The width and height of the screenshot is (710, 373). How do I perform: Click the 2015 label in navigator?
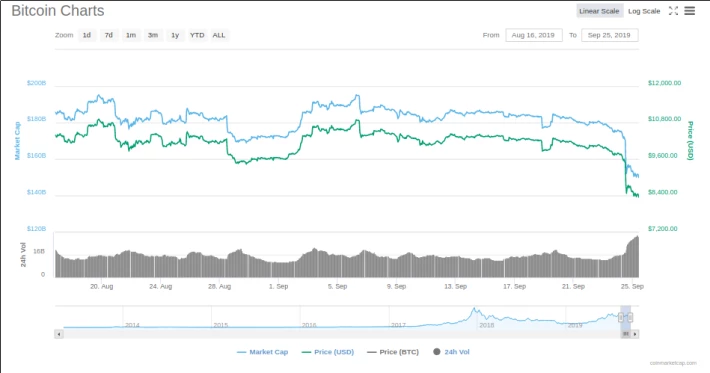[x=221, y=325]
